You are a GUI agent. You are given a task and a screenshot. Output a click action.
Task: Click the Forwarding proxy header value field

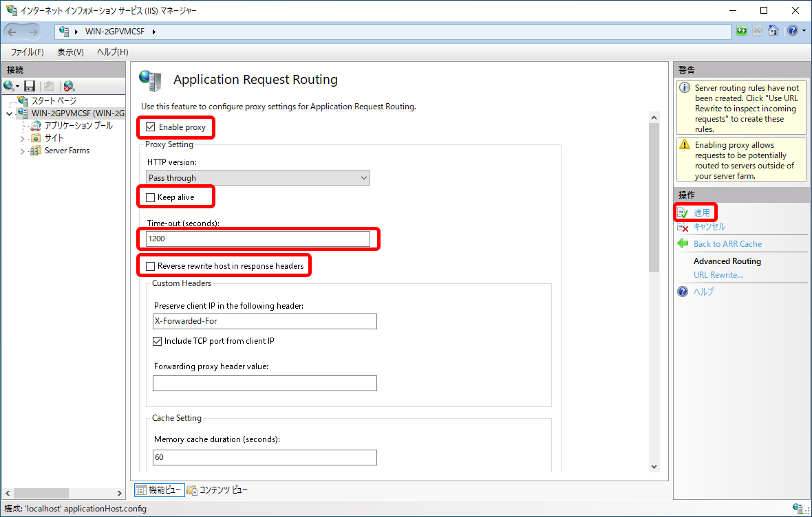(265, 383)
